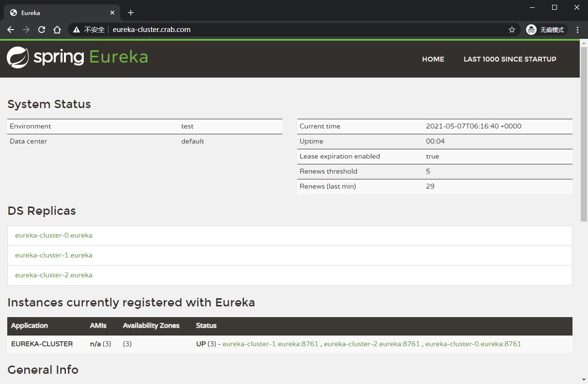The image size is (588, 384).
Task: Click the scrollbar down arrow
Action: pos(584,379)
